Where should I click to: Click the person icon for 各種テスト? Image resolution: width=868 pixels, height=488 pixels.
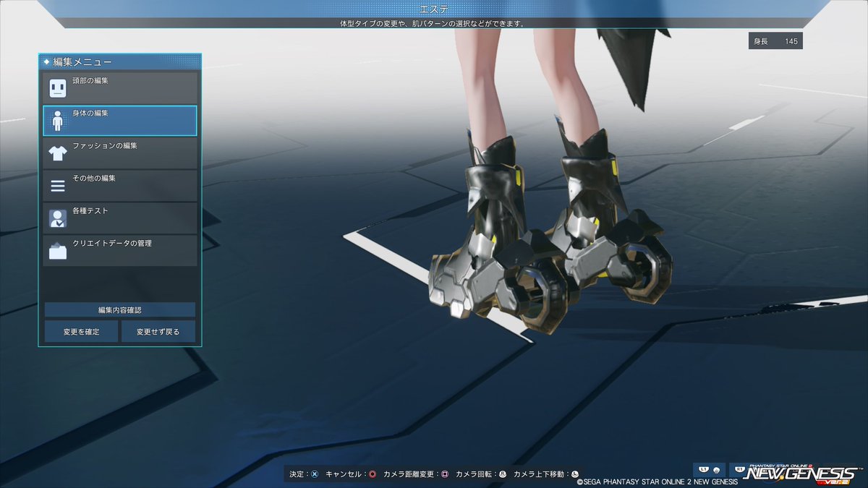[58, 218]
